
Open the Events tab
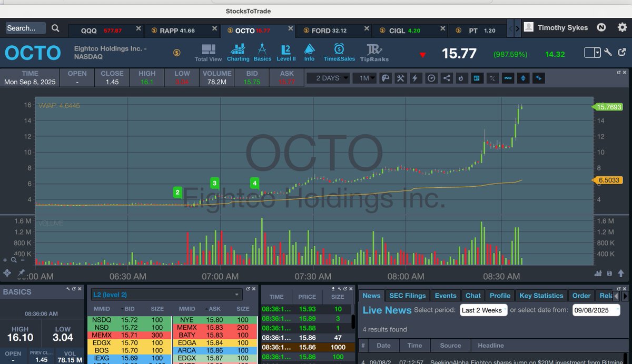click(446, 296)
